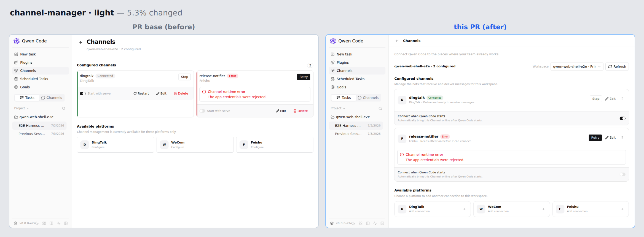Click Refresh in the after panel
The image size is (644, 237).
617,67
